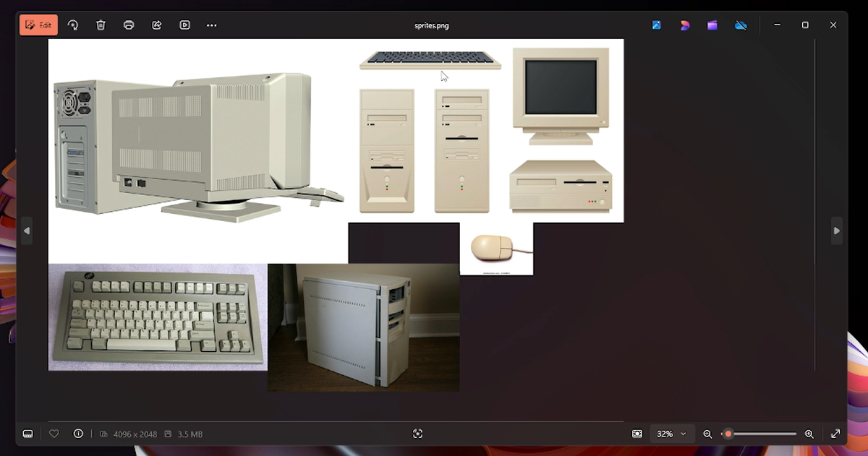The width and height of the screenshot is (868, 456).
Task: Open the more options menu
Action: click(211, 25)
